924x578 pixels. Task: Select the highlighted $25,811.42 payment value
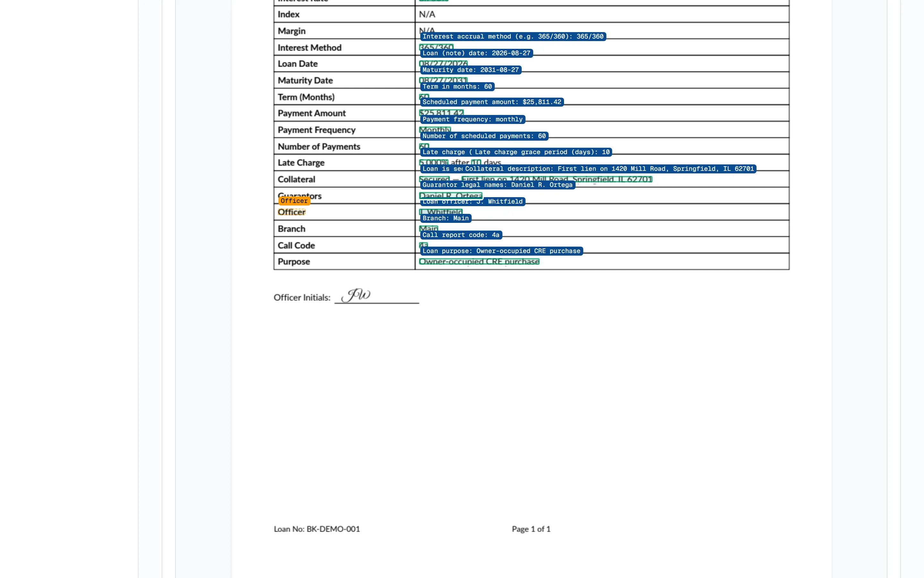[x=441, y=113]
